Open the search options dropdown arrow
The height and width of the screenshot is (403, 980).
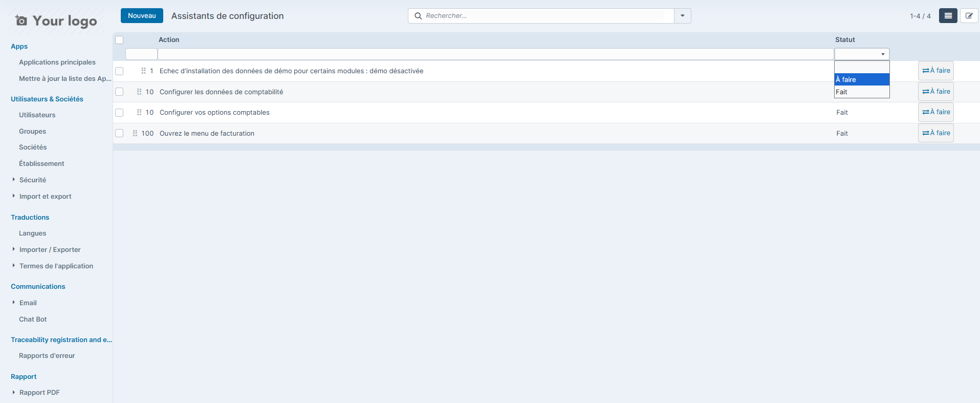click(682, 16)
